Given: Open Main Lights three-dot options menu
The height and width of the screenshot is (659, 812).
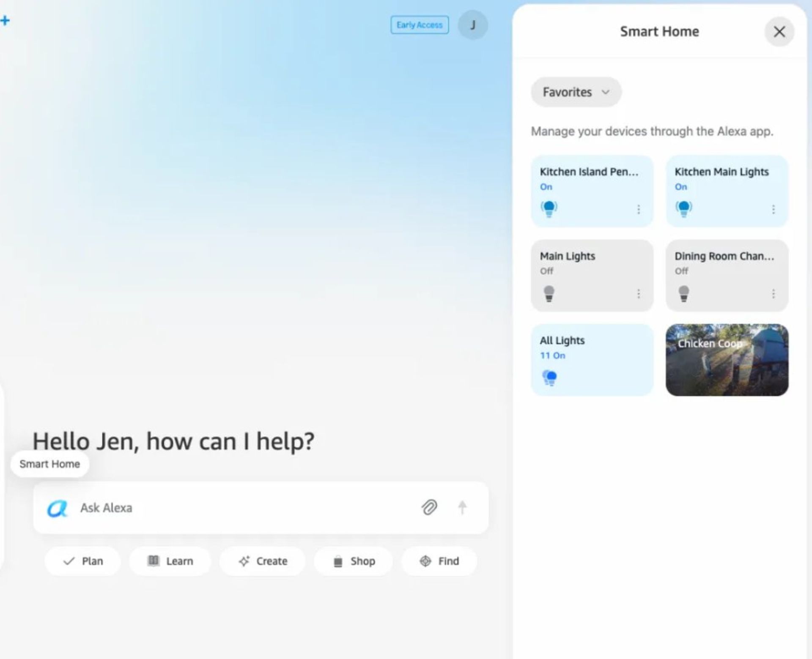Looking at the screenshot, I should pyautogui.click(x=638, y=294).
